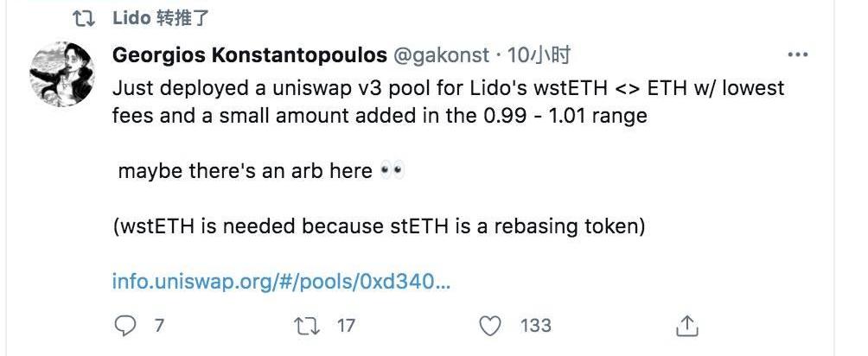Click the like count 133

(536, 326)
